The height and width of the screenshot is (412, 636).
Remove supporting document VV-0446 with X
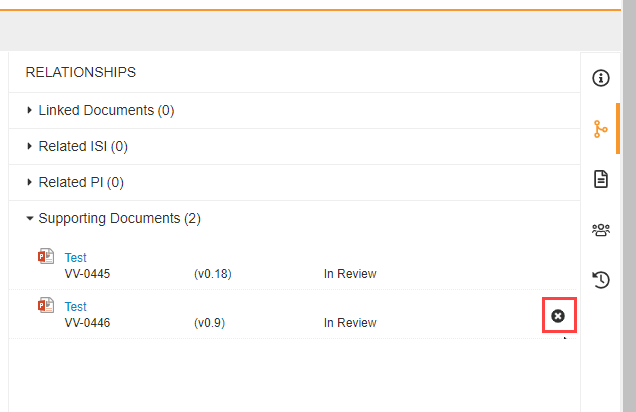point(558,316)
